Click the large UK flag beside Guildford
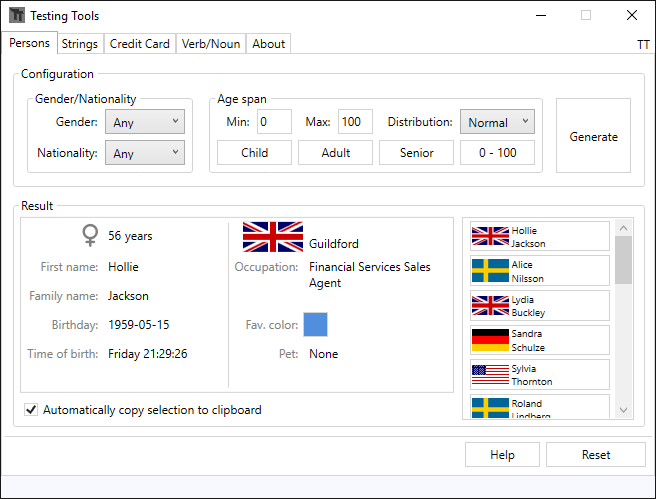The image size is (656, 499). tap(273, 237)
